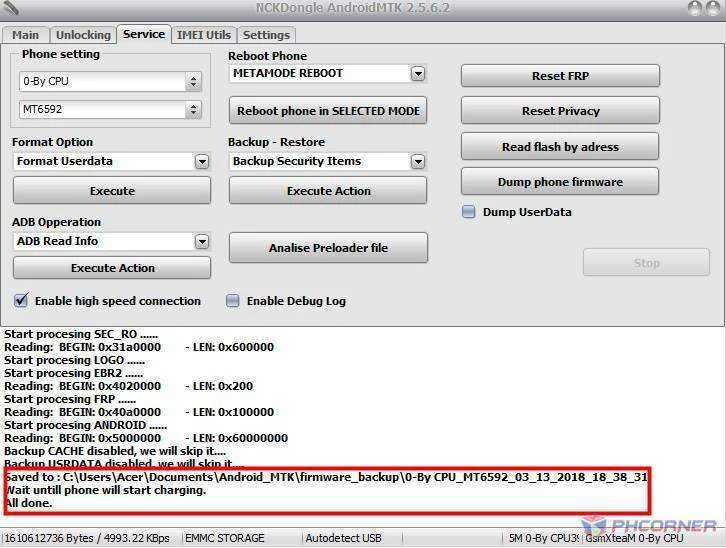Image resolution: width=726 pixels, height=548 pixels.
Task: Click the EMMC STORAGE status bar entry
Action: tap(225, 538)
